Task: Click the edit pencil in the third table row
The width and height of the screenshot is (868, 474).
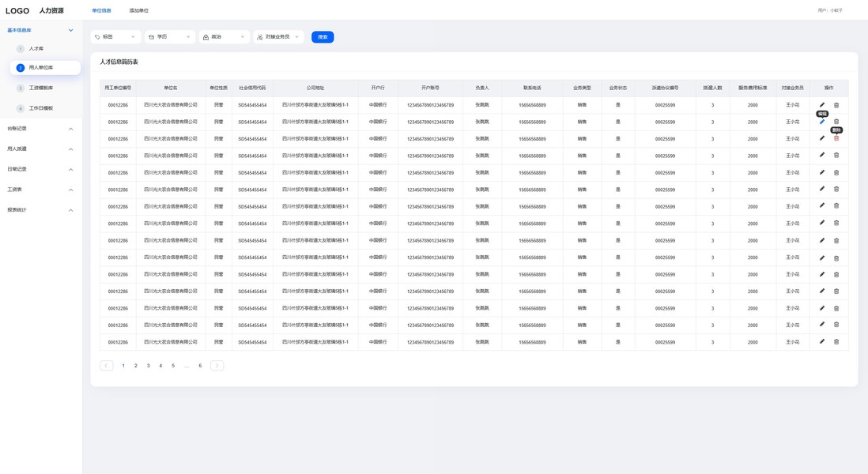Action: [x=822, y=138]
